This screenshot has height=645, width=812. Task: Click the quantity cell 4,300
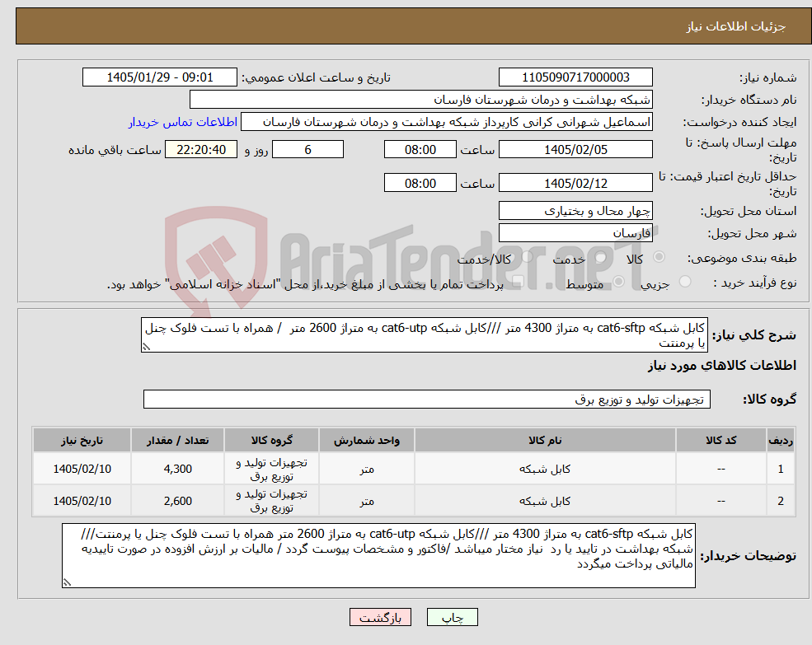177,469
